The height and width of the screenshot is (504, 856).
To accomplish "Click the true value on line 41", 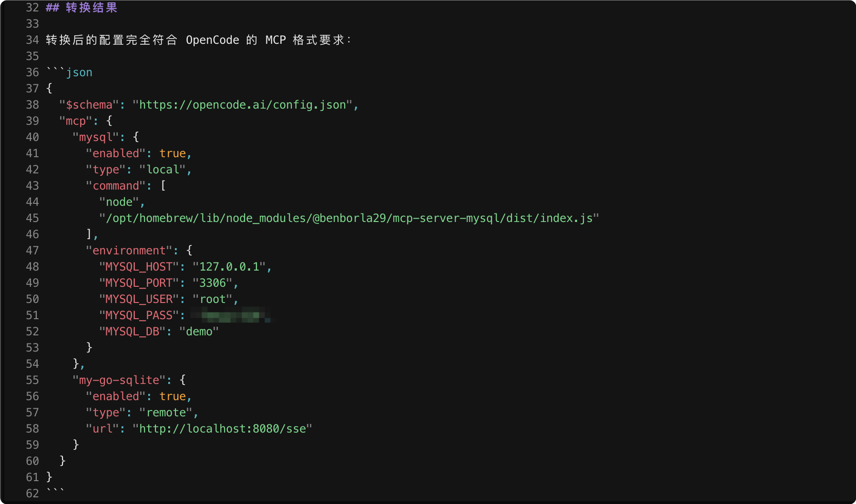I will click(x=173, y=153).
